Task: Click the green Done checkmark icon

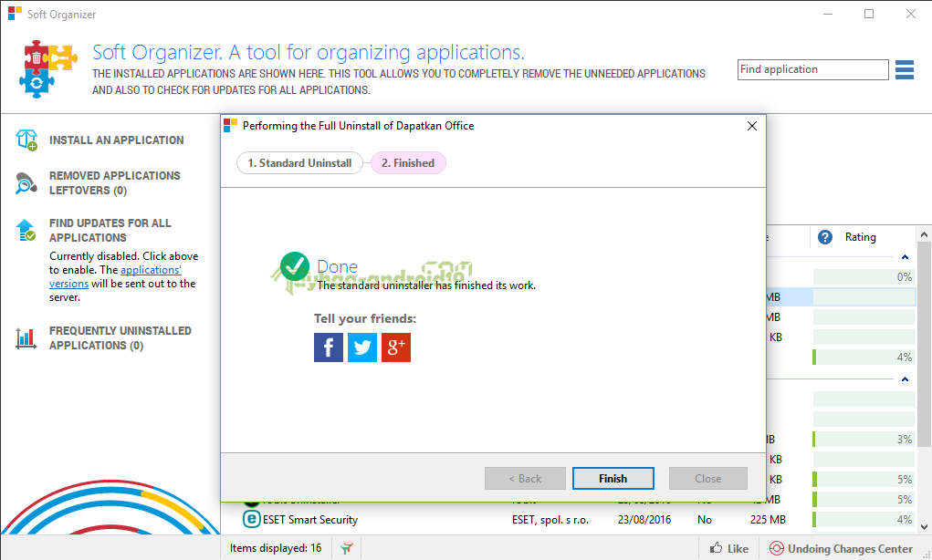Action: [x=294, y=266]
